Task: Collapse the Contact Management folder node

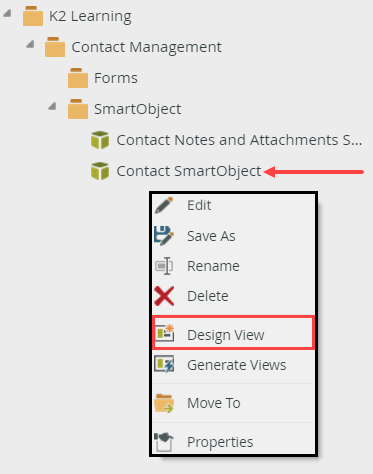Action: 30,44
